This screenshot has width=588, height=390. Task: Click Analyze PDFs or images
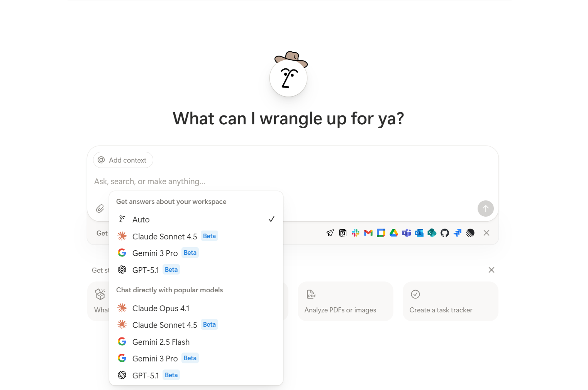pyautogui.click(x=345, y=301)
